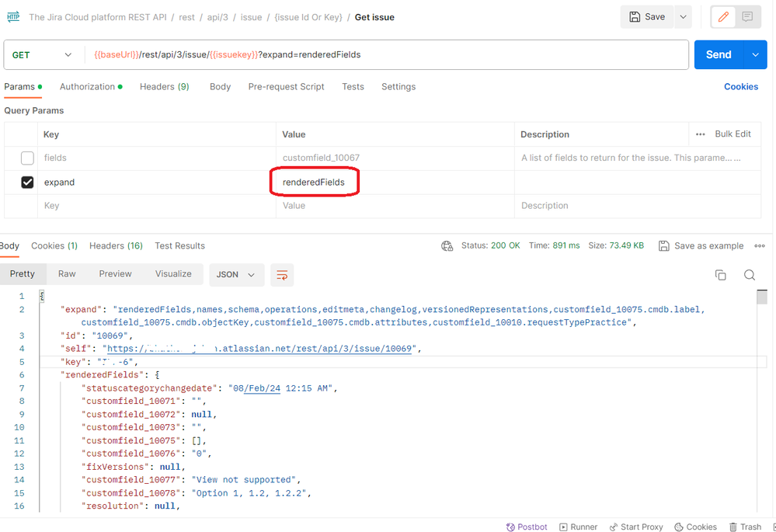776x532 pixels.
Task: Click the Save disk icon
Action: [x=635, y=17]
